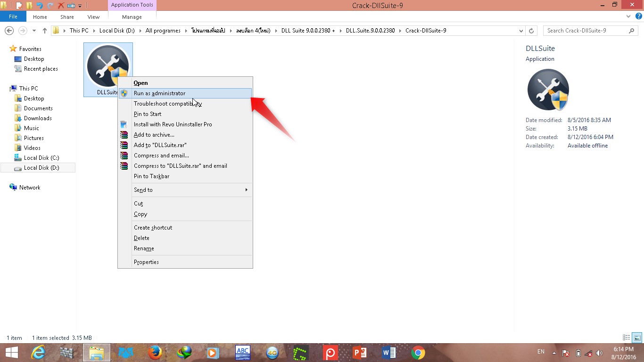Image resolution: width=644 pixels, height=362 pixels.
Task: Refresh the folder view
Action: click(531, 31)
